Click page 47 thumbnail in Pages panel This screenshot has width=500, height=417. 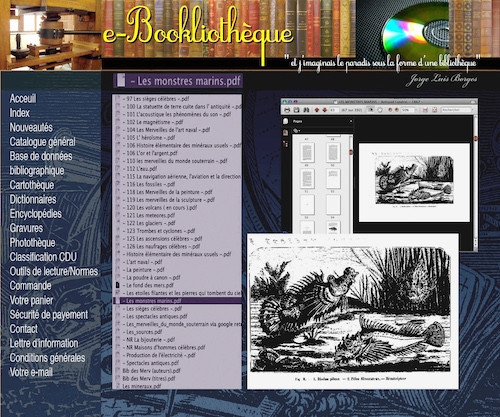(x=307, y=152)
